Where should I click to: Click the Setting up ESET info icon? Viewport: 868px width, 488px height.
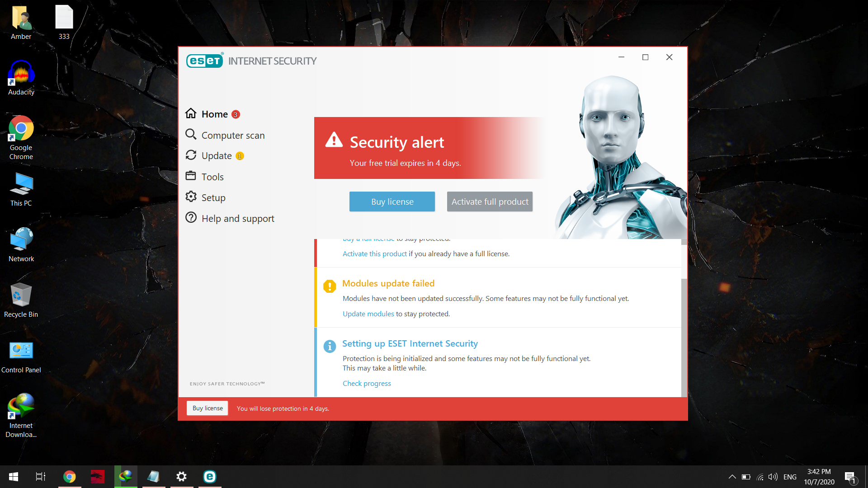point(330,346)
